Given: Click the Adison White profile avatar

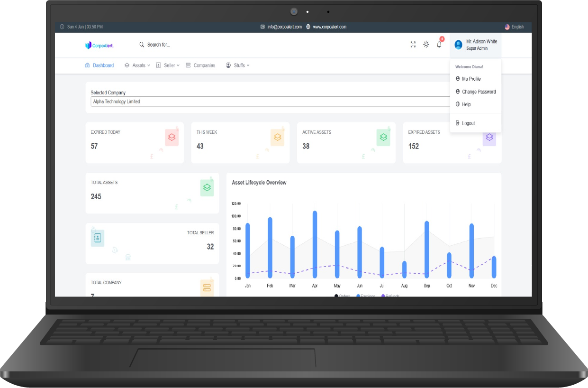Looking at the screenshot, I should pyautogui.click(x=458, y=45).
